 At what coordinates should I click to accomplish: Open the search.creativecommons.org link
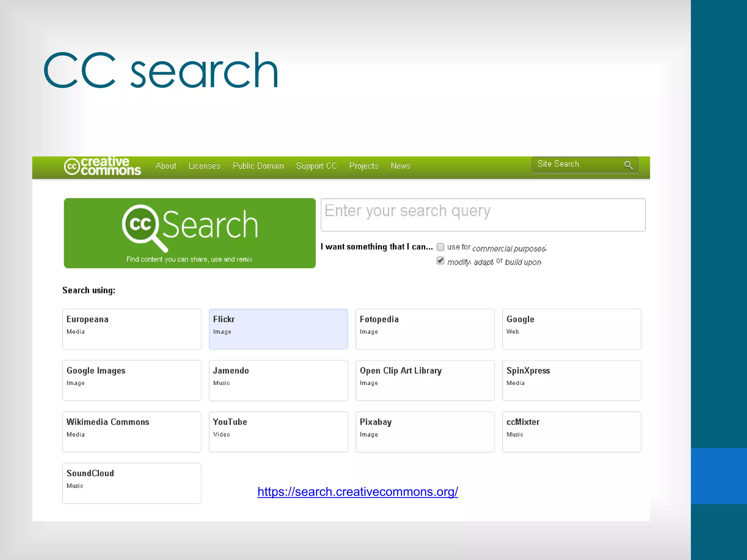tap(357, 492)
